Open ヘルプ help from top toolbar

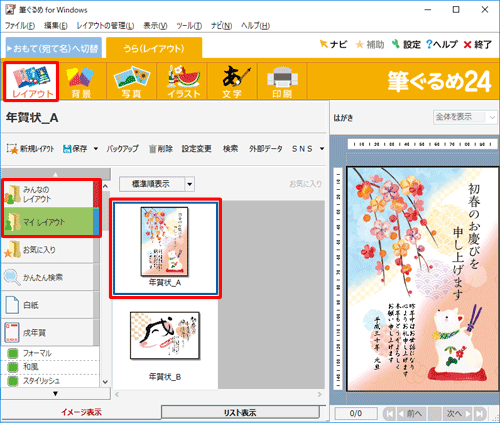click(x=442, y=44)
